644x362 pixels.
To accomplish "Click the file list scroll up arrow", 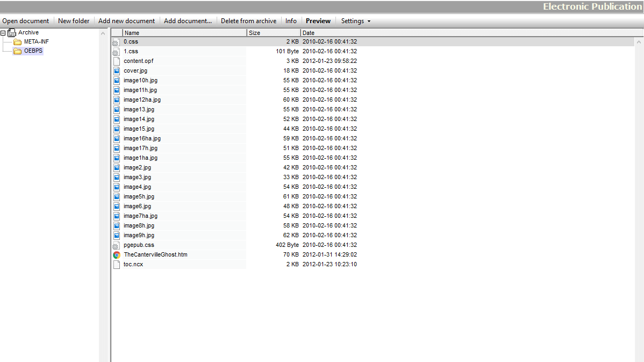I will click(639, 42).
